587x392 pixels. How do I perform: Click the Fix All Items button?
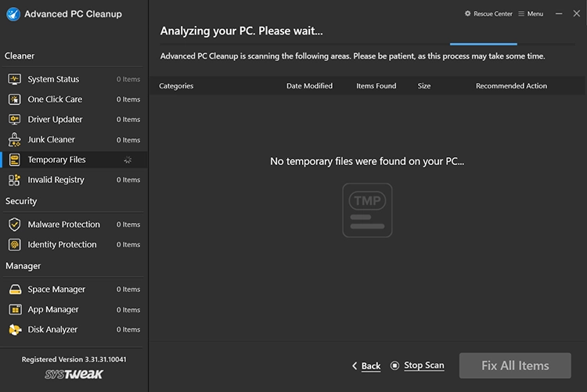515,365
